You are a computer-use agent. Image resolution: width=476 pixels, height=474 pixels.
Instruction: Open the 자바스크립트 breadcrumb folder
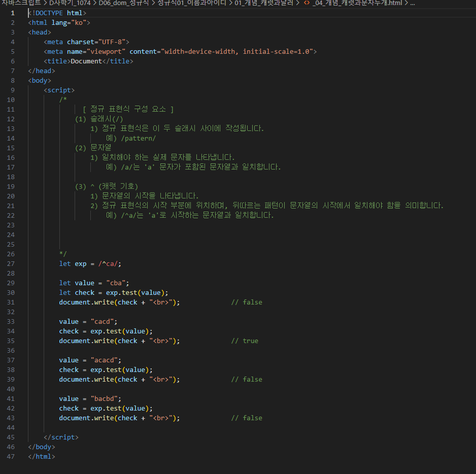click(21, 3)
